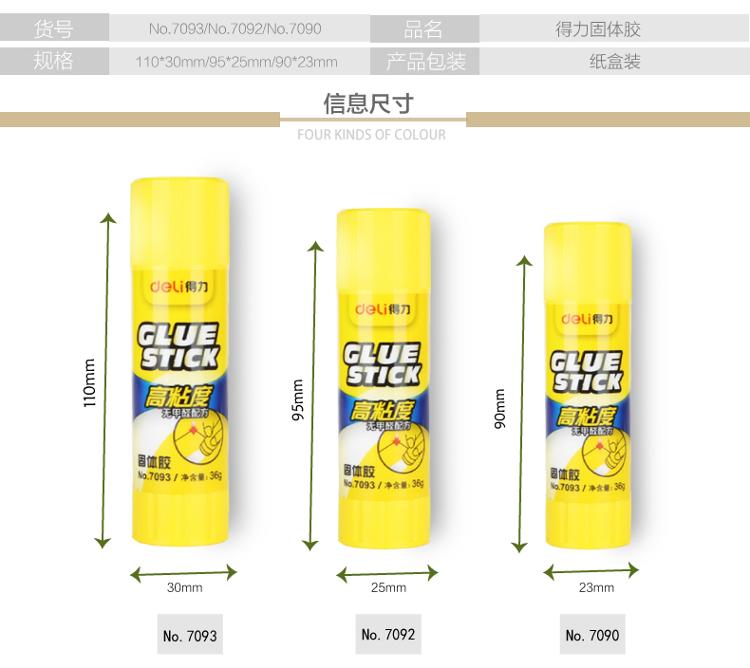Click the 30mm width arrow
This screenshot has height=668, width=750.
pos(184,572)
